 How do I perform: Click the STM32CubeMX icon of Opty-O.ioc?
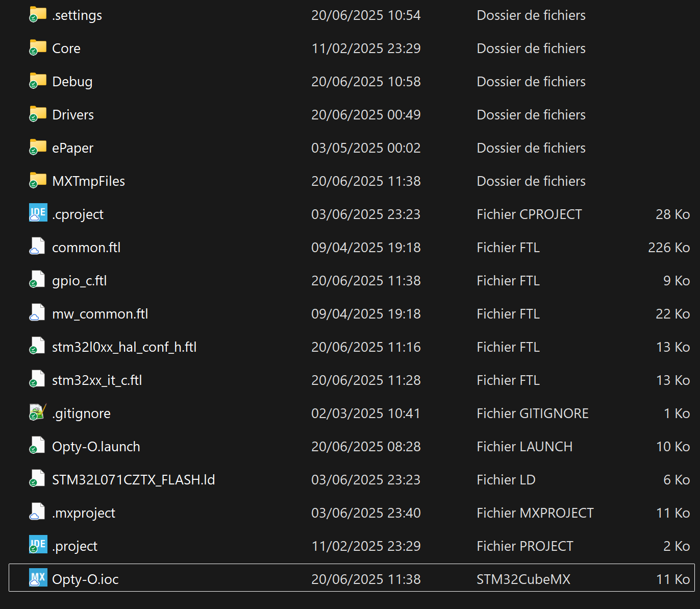coord(38,578)
